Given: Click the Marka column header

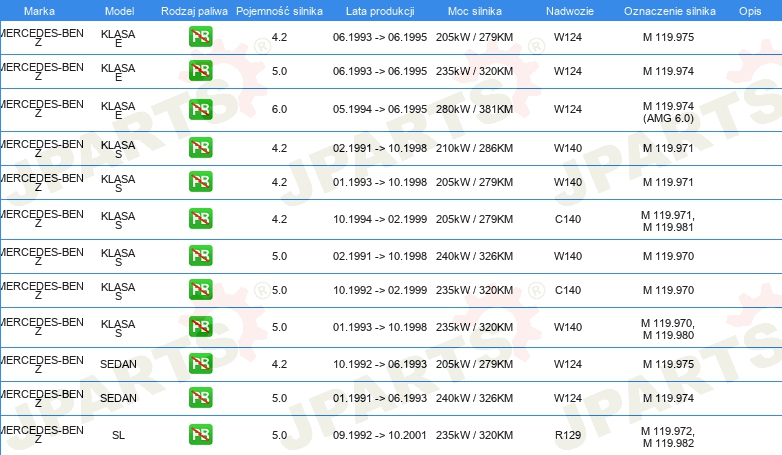Looking at the screenshot, I should coord(39,11).
